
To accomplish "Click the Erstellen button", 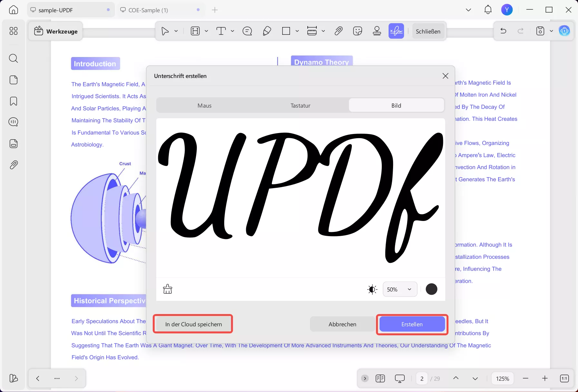I will (412, 324).
